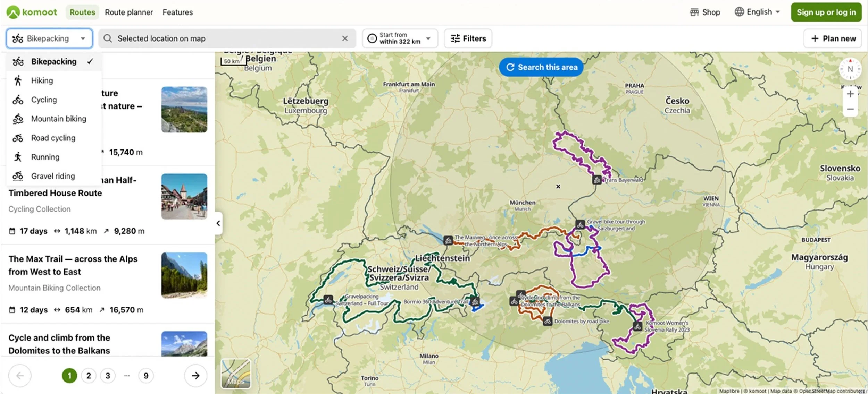Select the Gravel riding sport option

click(x=53, y=176)
